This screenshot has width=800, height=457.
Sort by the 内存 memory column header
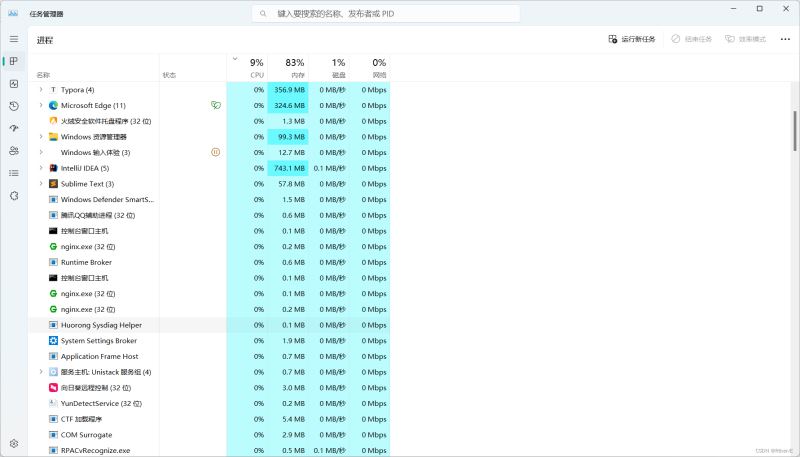(x=288, y=68)
